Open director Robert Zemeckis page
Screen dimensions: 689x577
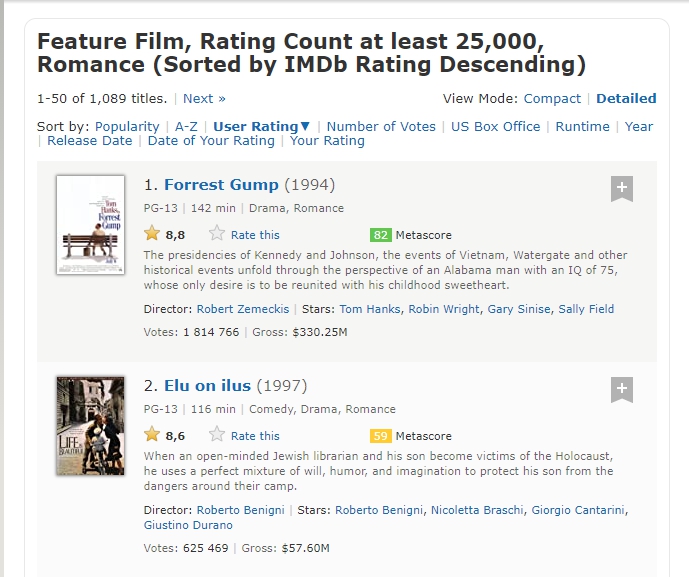[x=243, y=309]
